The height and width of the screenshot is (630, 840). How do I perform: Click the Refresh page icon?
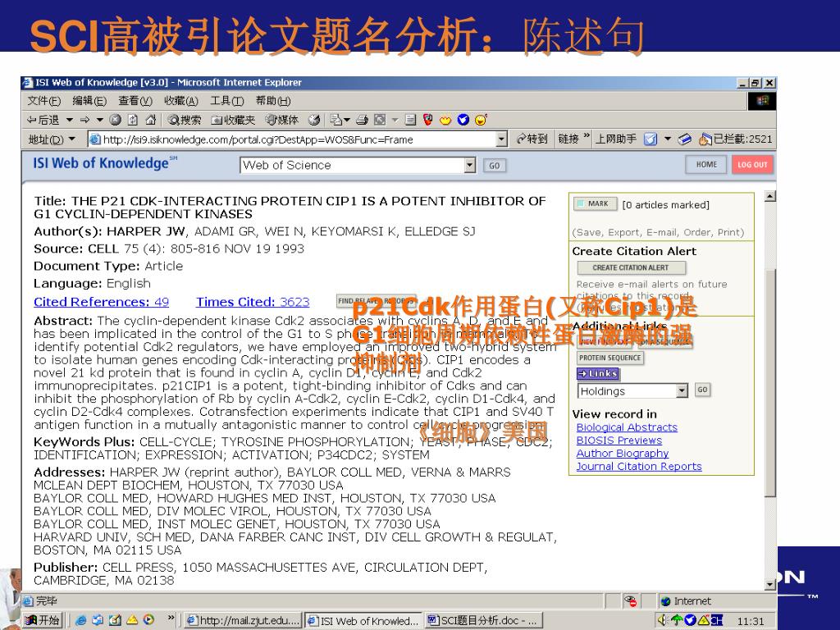(x=133, y=120)
